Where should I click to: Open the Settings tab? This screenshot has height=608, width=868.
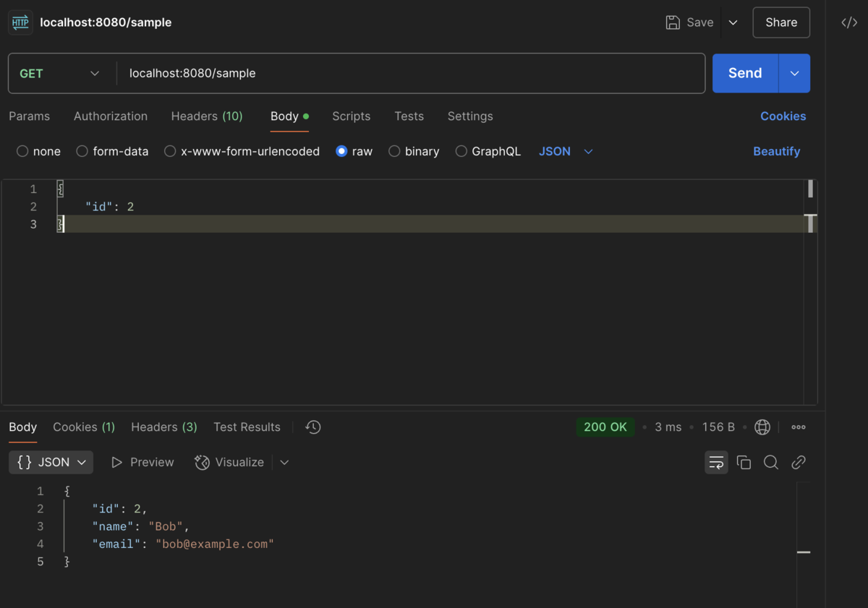470,116
